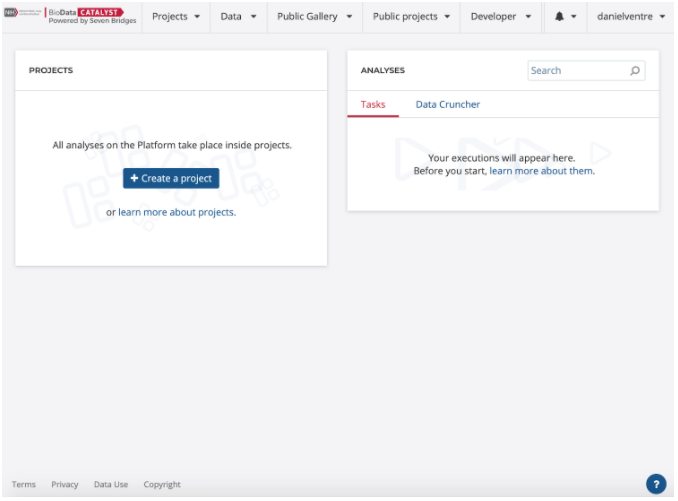Switch to the Tasks tab
Image resolution: width=678 pixels, height=501 pixels.
(x=373, y=105)
